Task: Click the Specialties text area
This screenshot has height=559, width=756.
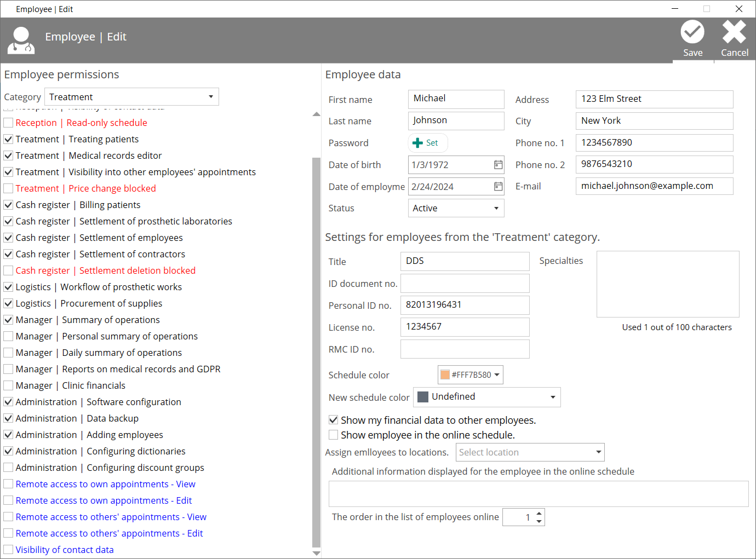Action: click(668, 284)
